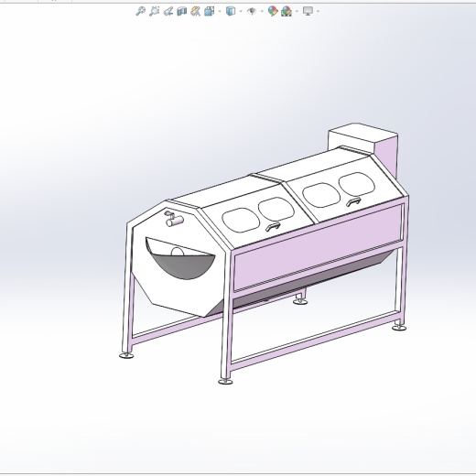The width and height of the screenshot is (476, 476).
Task: Click the View Settings monitor icon
Action: pyautogui.click(x=308, y=11)
